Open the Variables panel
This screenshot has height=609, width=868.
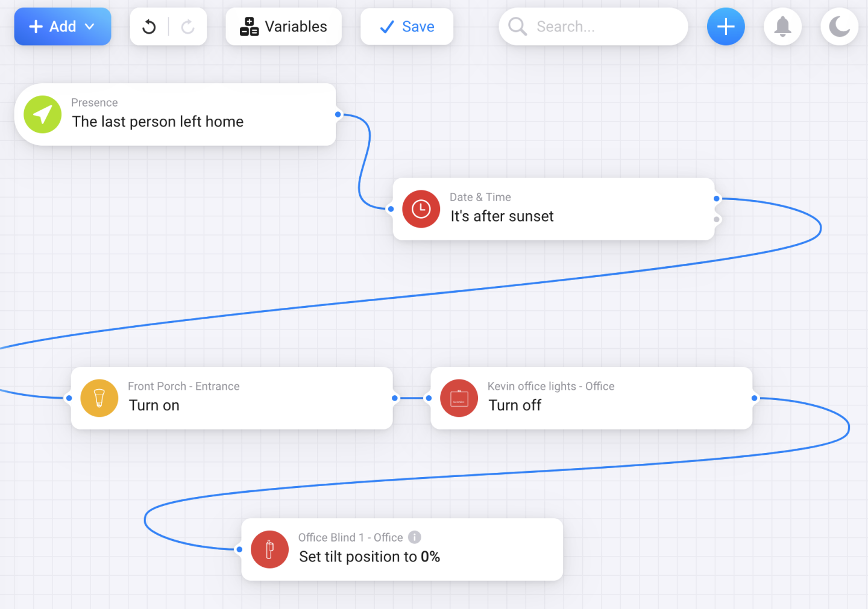pos(283,27)
